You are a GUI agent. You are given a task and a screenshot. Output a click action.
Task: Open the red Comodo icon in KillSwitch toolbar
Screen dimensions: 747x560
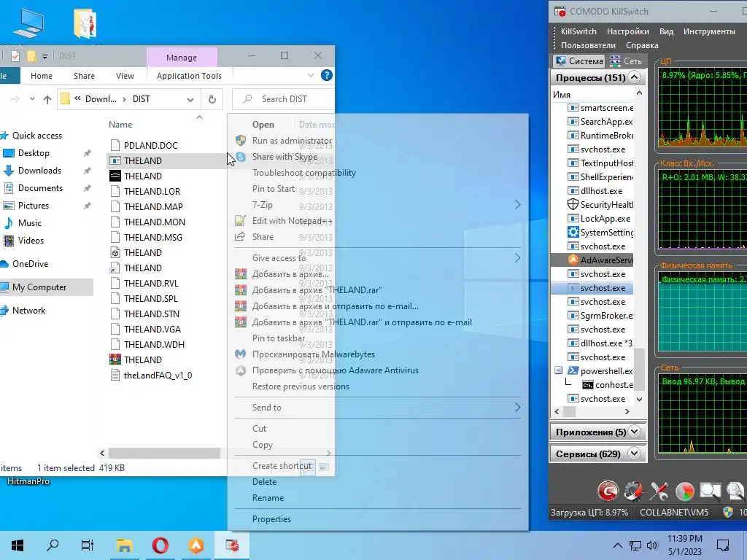(608, 491)
